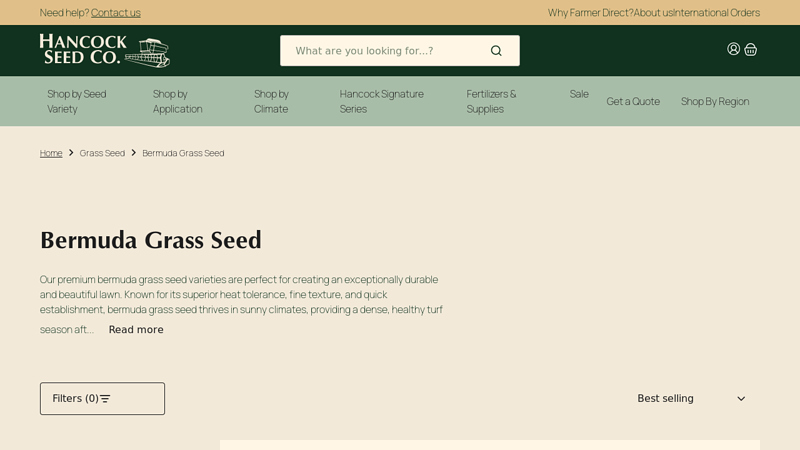
Task: Open the Sale menu item
Action: tap(579, 94)
